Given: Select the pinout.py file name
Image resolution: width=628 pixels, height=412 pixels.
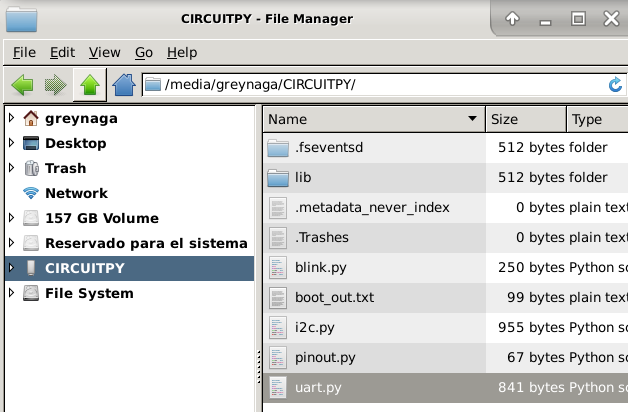Looking at the screenshot, I should (x=325, y=358).
